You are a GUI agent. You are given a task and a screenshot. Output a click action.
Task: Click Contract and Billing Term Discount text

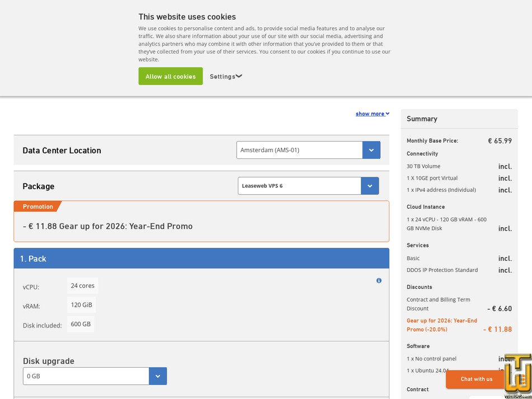[437, 304]
